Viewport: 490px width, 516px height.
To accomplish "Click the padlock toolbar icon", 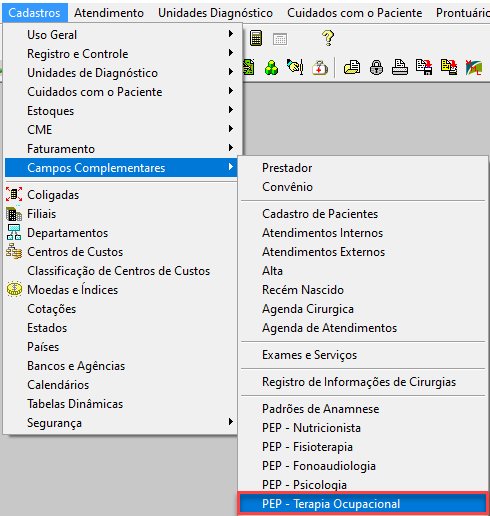I will (376, 68).
